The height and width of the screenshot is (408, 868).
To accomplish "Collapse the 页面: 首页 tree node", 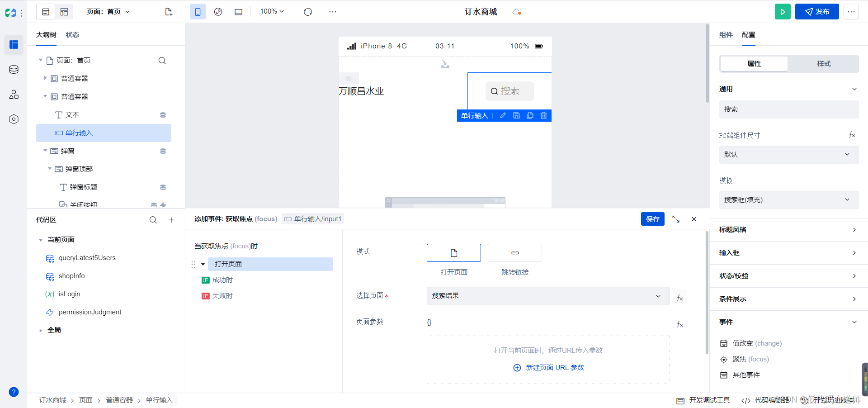I will pyautogui.click(x=41, y=60).
